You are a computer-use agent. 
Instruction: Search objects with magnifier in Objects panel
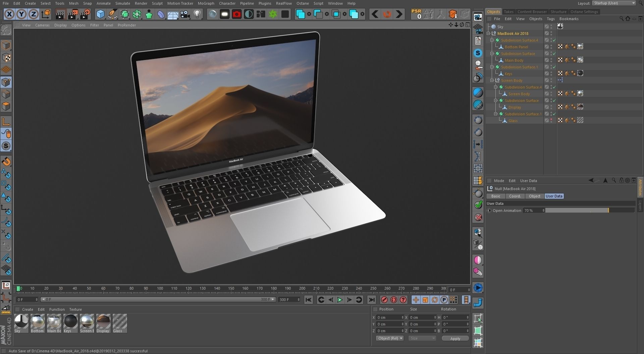pyautogui.click(x=622, y=19)
